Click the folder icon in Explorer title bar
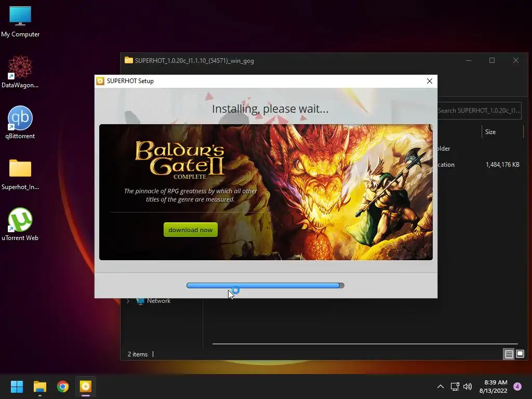 pos(129,60)
